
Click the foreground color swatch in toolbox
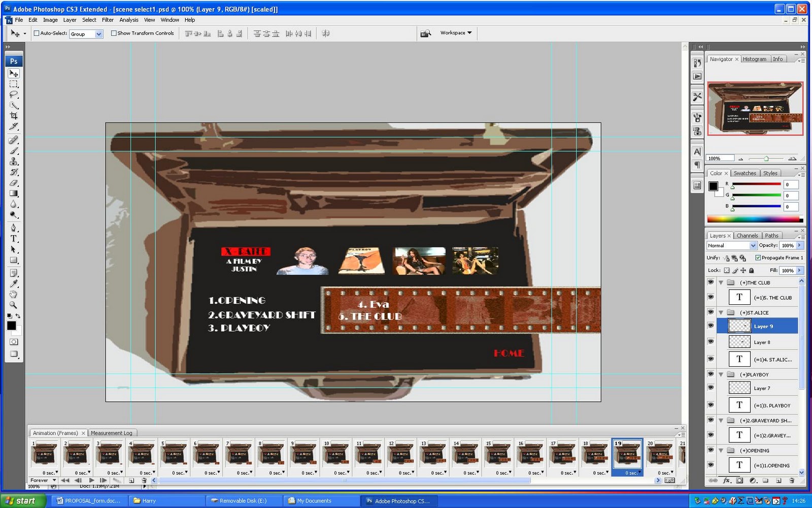tap(11, 326)
